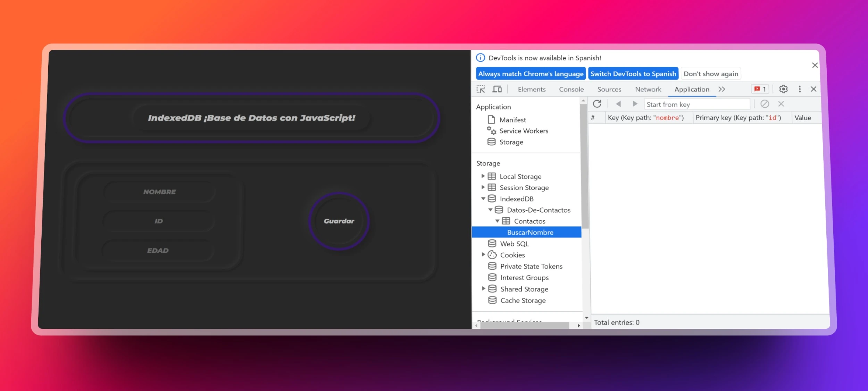The width and height of the screenshot is (868, 391).
Task: Click the inspect element picker icon
Action: 481,89
